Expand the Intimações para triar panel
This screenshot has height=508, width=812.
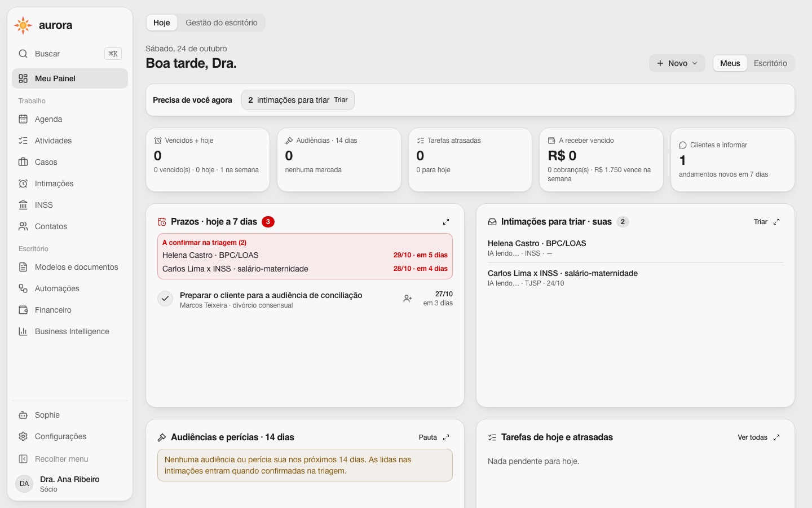776,222
